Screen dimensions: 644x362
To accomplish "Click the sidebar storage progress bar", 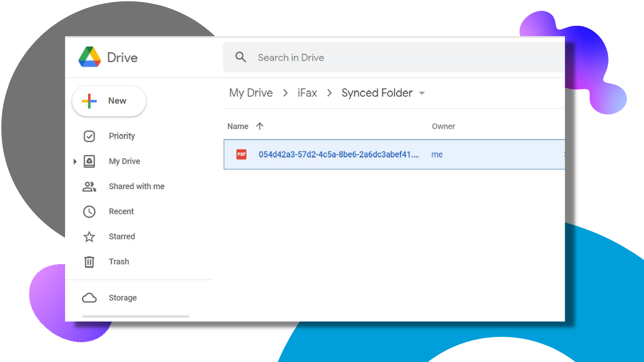I will [x=136, y=316].
